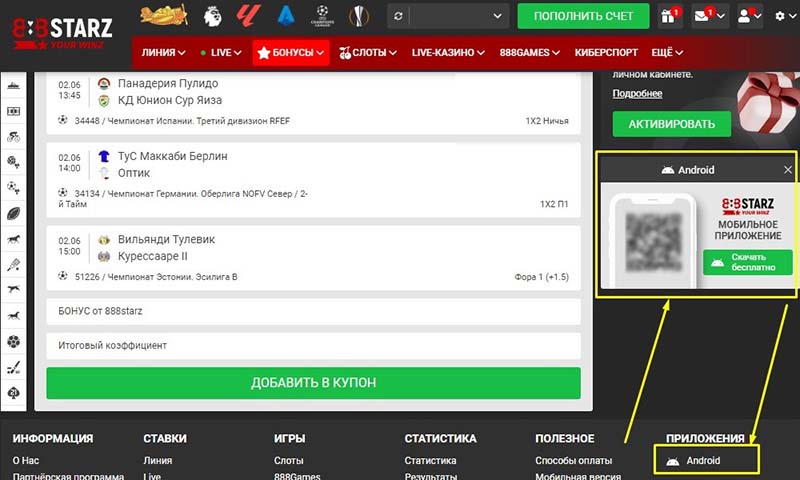Image resolution: width=800 pixels, height=480 pixels.
Task: Click the Итоговый коэффициент row
Action: [313, 345]
